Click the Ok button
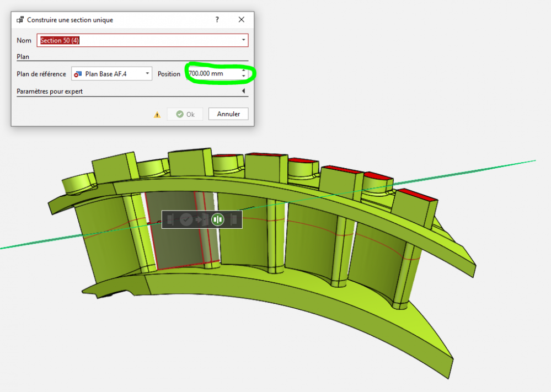The image size is (551, 392). click(x=185, y=114)
